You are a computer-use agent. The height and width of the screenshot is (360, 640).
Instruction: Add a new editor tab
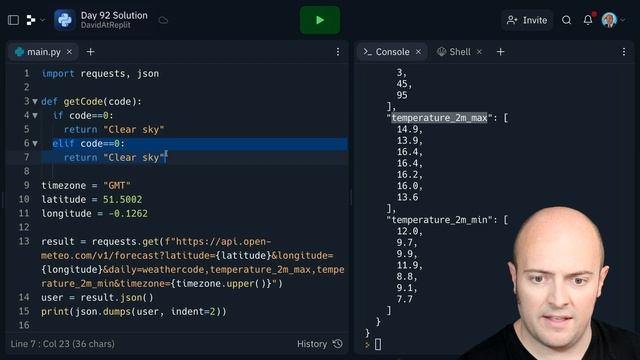[x=91, y=52]
